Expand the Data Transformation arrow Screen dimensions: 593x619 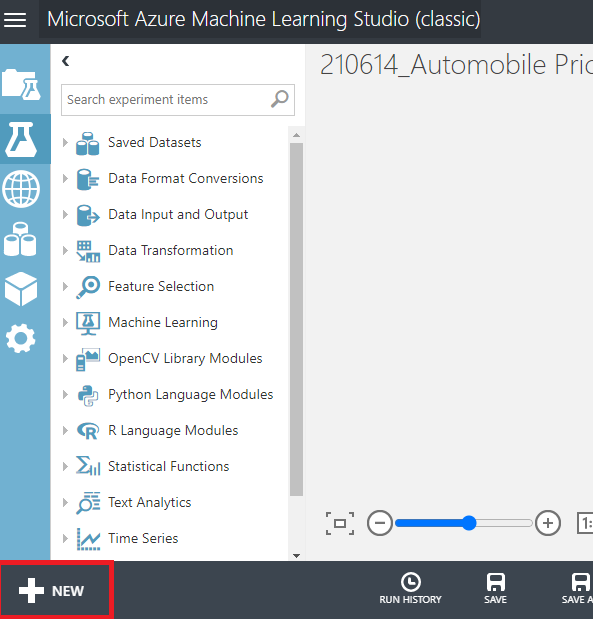click(66, 250)
